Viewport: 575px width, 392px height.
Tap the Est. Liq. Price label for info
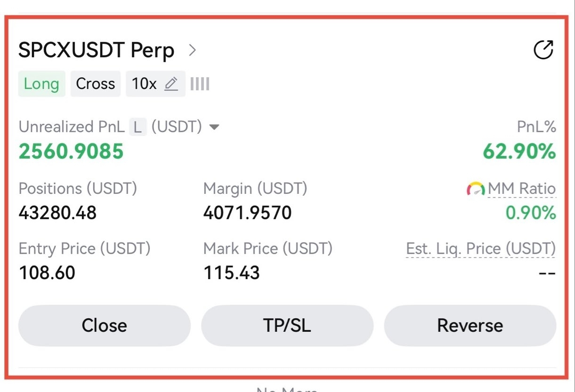point(481,248)
